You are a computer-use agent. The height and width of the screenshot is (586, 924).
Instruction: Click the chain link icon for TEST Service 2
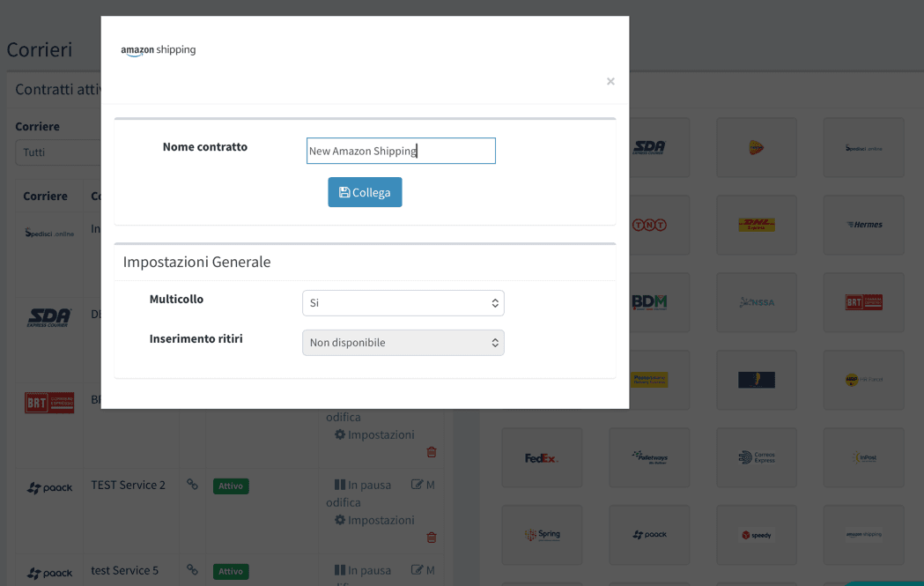[192, 486]
